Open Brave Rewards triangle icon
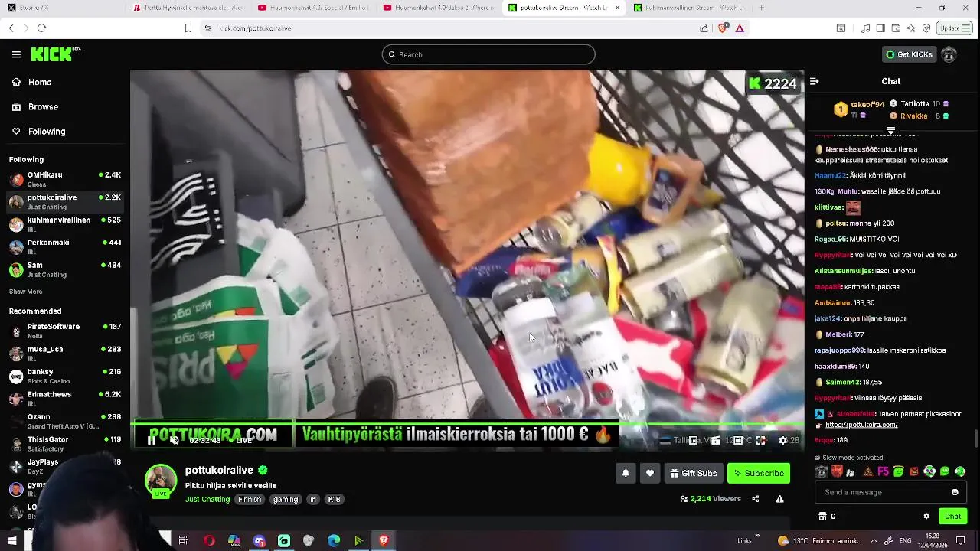Image resolution: width=980 pixels, height=551 pixels. 740,28
